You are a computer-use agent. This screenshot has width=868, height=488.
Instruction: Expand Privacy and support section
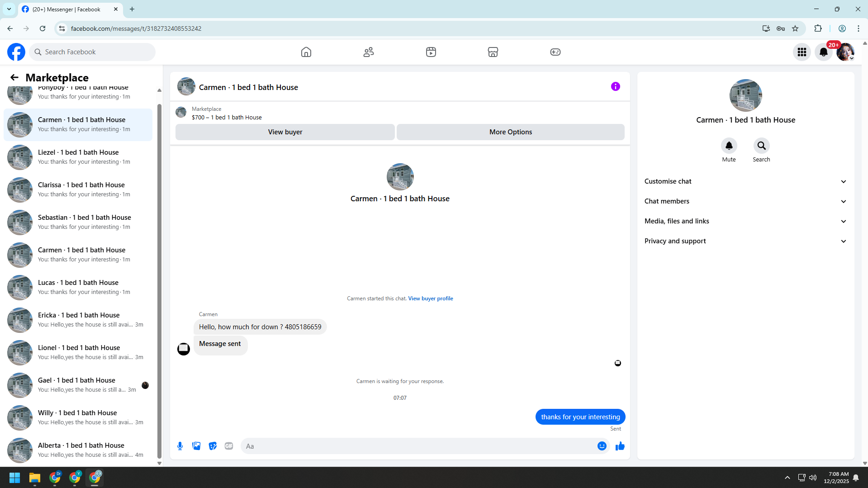pyautogui.click(x=745, y=241)
